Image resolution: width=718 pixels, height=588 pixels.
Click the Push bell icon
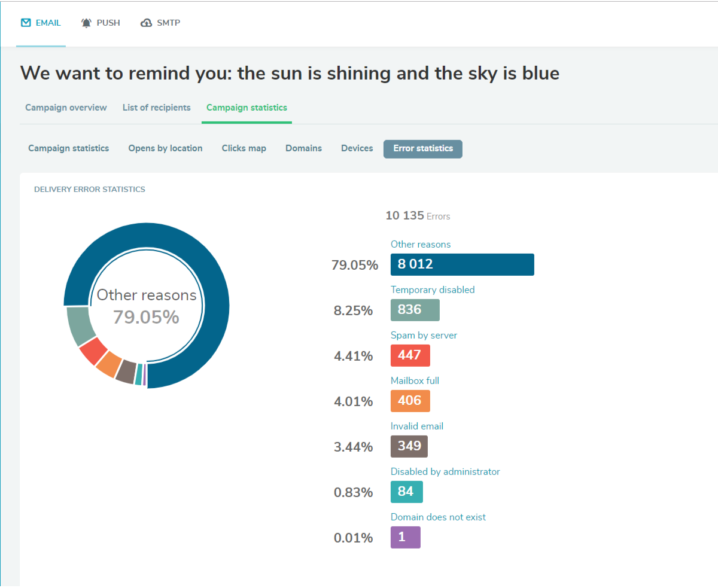[x=87, y=23]
